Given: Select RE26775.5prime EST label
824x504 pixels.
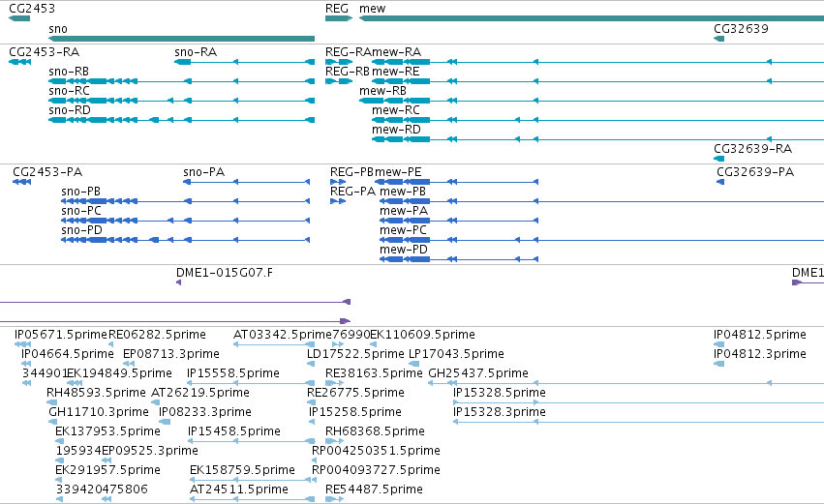Looking at the screenshot, I should 355,393.
